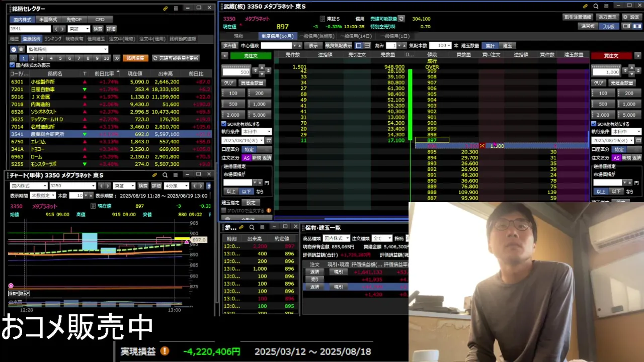Open 監視銘柄 watchlist dropdown
Image resolution: width=644 pixels, height=362 pixels.
[x=67, y=49]
